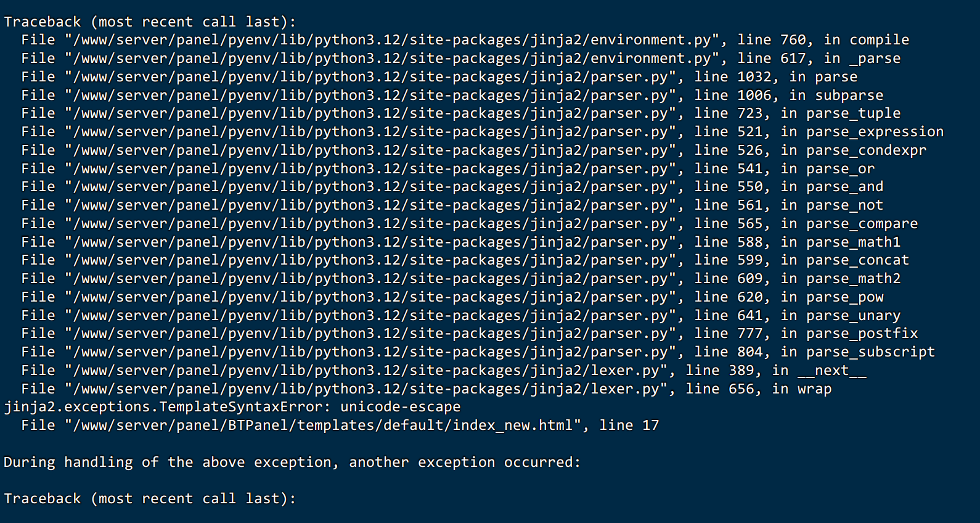Click the environment.py line 617 _parse entry

(x=461, y=59)
